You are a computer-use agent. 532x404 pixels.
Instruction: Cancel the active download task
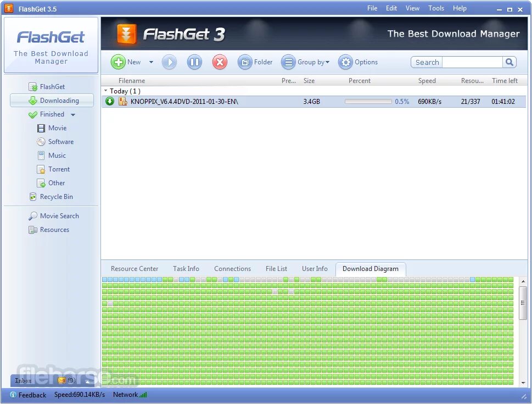coord(220,62)
